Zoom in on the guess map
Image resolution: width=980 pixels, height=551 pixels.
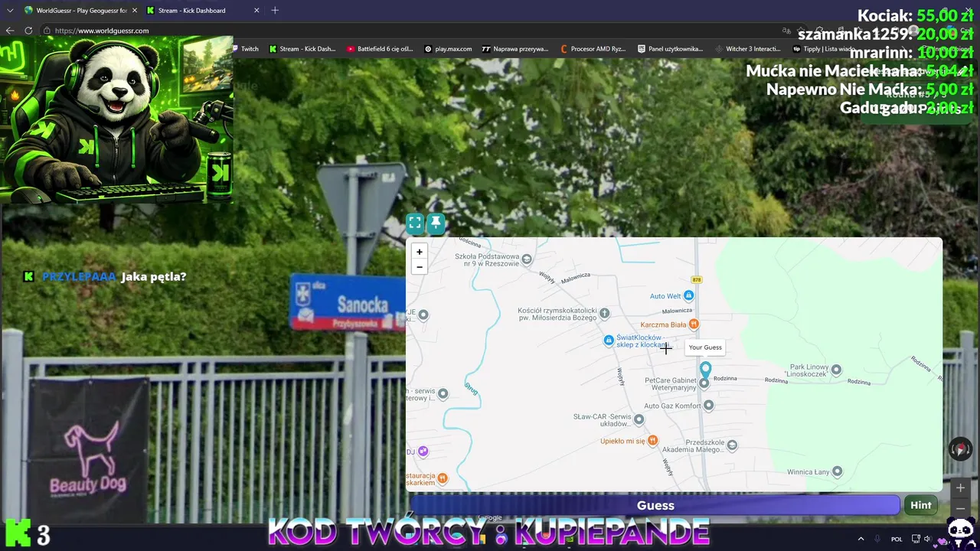pos(419,252)
